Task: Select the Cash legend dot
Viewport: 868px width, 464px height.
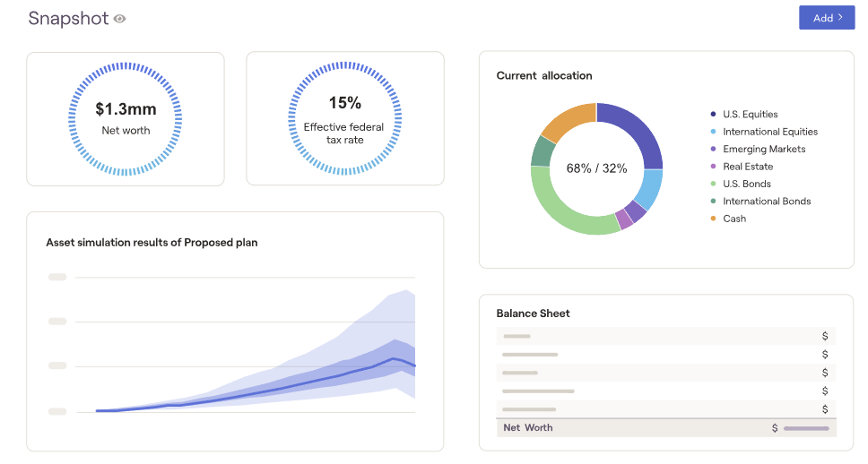Action: coord(713,219)
